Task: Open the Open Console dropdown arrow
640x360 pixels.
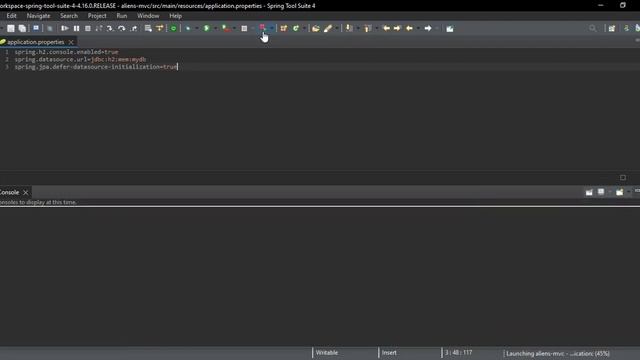Action: tap(629, 192)
